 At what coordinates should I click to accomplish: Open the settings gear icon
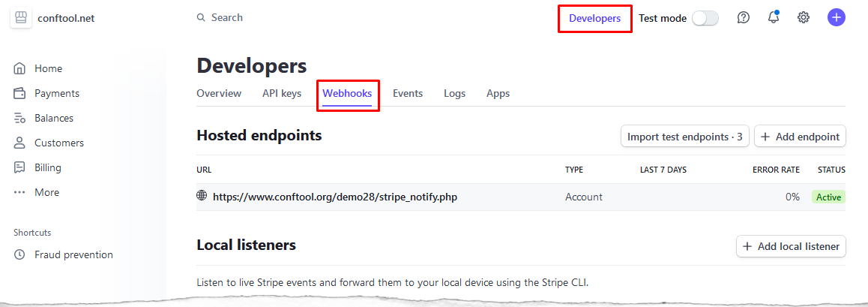804,18
